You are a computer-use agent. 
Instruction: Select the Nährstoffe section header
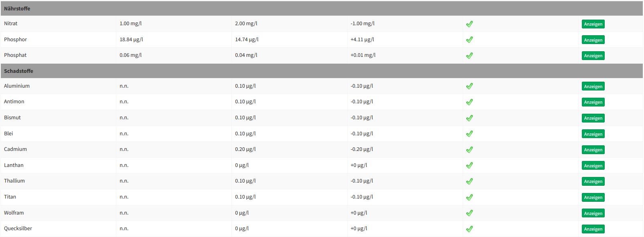tap(17, 8)
